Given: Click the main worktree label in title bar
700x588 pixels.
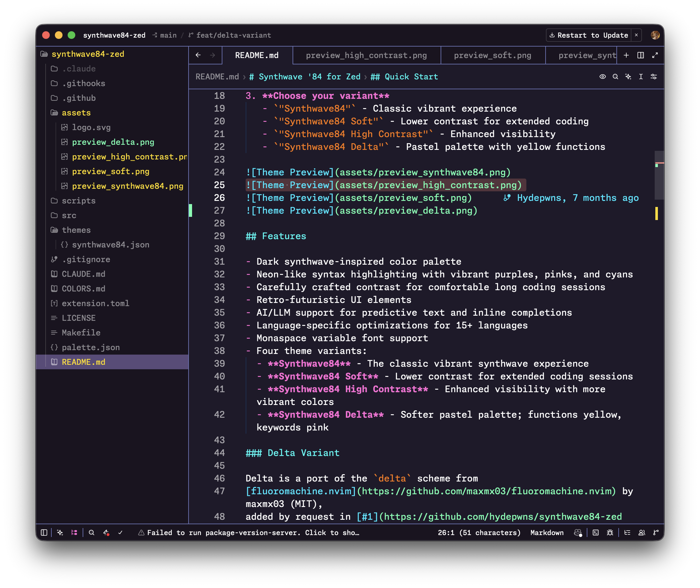Looking at the screenshot, I should [165, 35].
